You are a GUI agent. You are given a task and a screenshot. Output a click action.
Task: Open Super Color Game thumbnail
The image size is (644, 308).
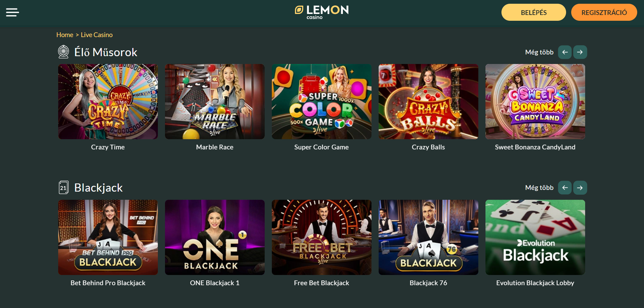[321, 101]
